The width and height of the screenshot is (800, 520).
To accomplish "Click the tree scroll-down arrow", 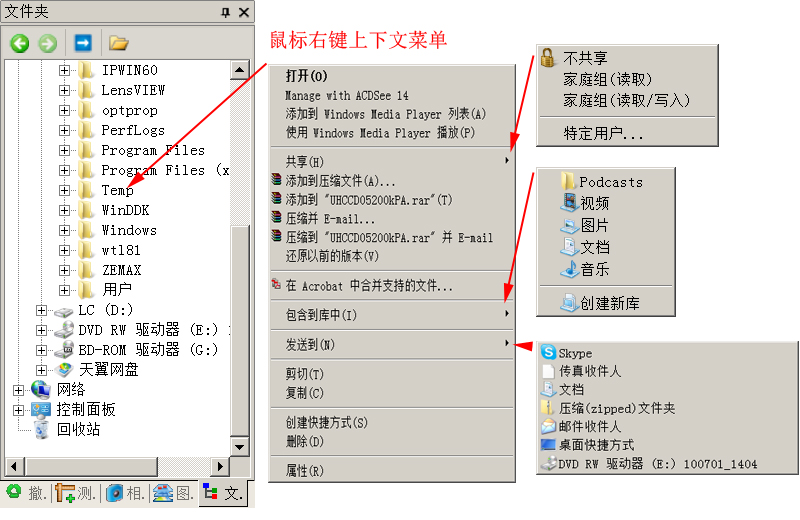I will tap(239, 447).
